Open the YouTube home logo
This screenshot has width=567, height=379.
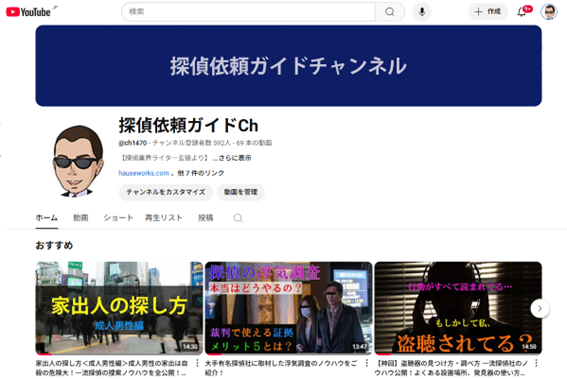(28, 12)
